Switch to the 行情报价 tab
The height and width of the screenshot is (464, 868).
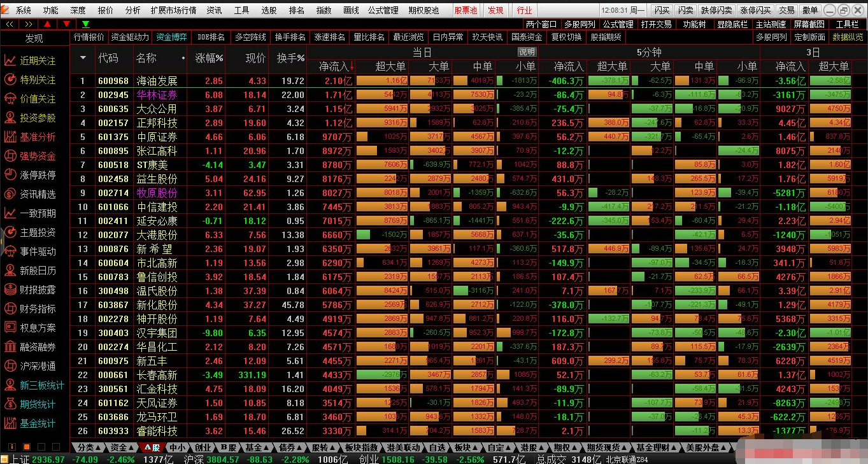click(x=89, y=37)
